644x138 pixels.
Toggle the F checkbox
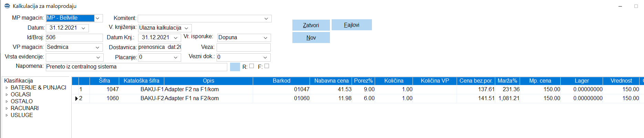pos(267,66)
